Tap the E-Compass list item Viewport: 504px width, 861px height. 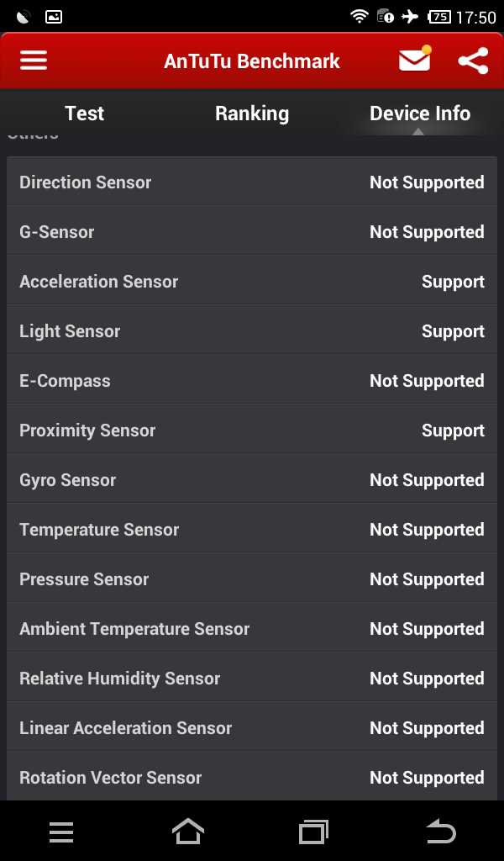point(252,381)
